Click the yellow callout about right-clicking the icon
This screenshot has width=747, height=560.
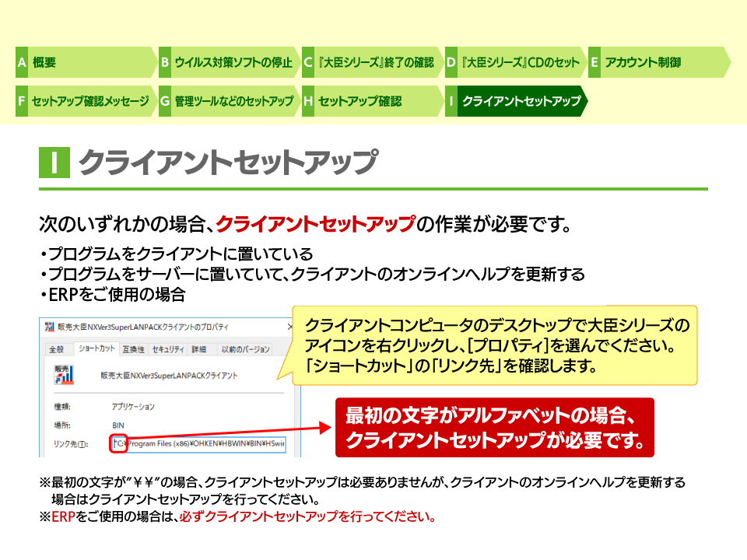pyautogui.click(x=495, y=345)
